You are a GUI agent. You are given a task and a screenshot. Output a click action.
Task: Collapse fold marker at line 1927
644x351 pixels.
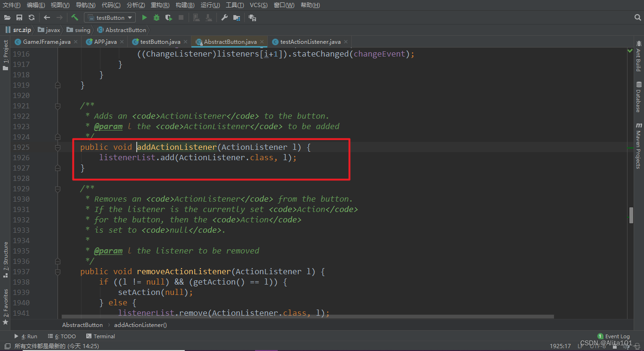(x=58, y=168)
